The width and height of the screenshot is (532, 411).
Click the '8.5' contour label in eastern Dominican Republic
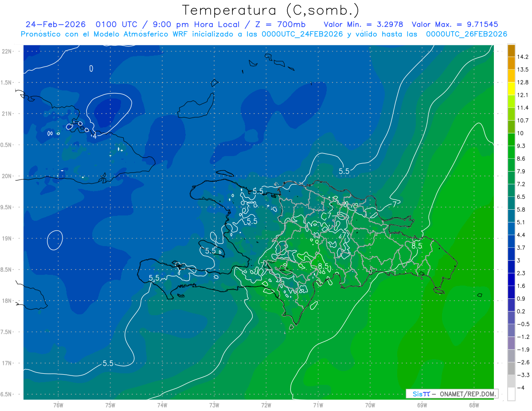[x=417, y=245]
